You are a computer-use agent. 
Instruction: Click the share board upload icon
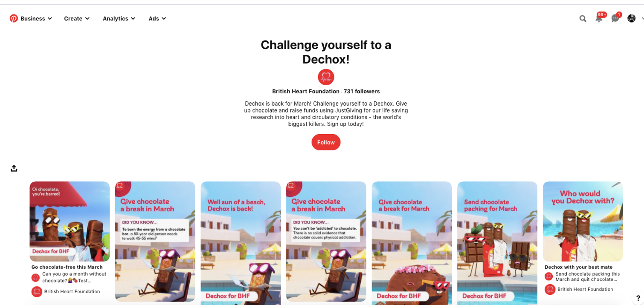click(14, 168)
